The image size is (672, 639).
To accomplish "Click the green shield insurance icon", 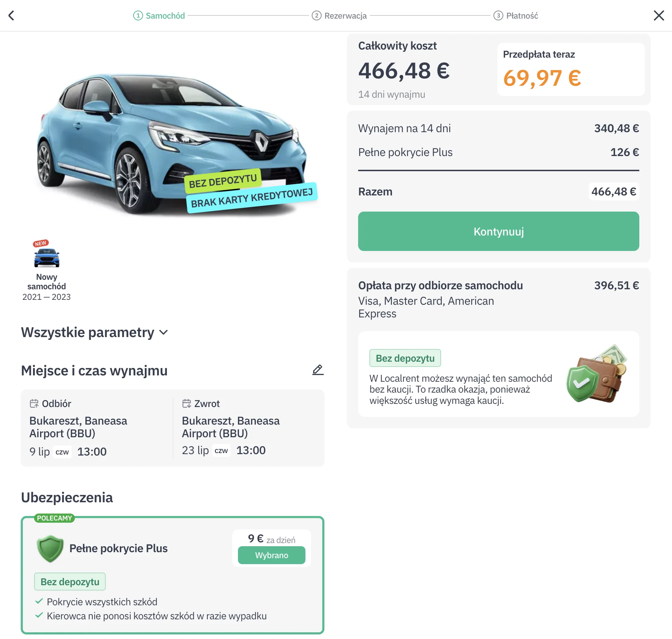I will (50, 548).
